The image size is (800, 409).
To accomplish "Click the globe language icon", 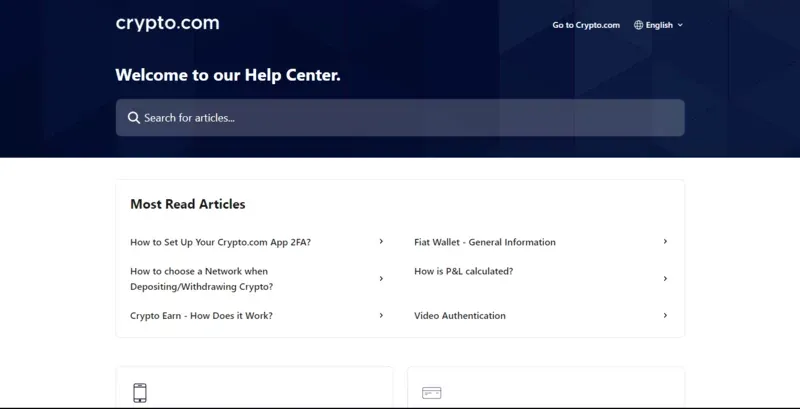I will tap(638, 25).
